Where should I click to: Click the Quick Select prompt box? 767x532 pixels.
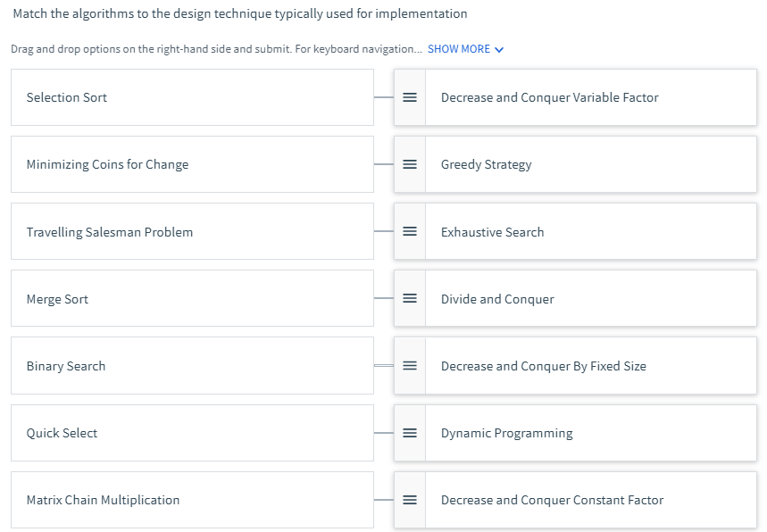tap(192, 433)
